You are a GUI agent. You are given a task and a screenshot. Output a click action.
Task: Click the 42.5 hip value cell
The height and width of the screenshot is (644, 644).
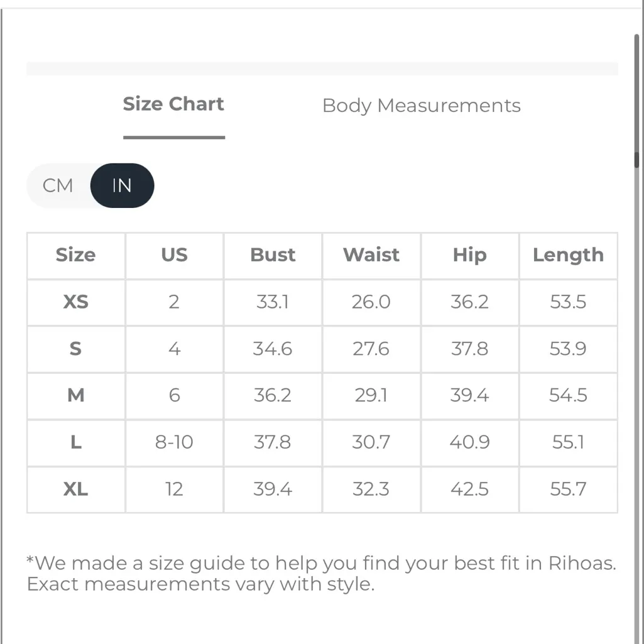(x=469, y=489)
